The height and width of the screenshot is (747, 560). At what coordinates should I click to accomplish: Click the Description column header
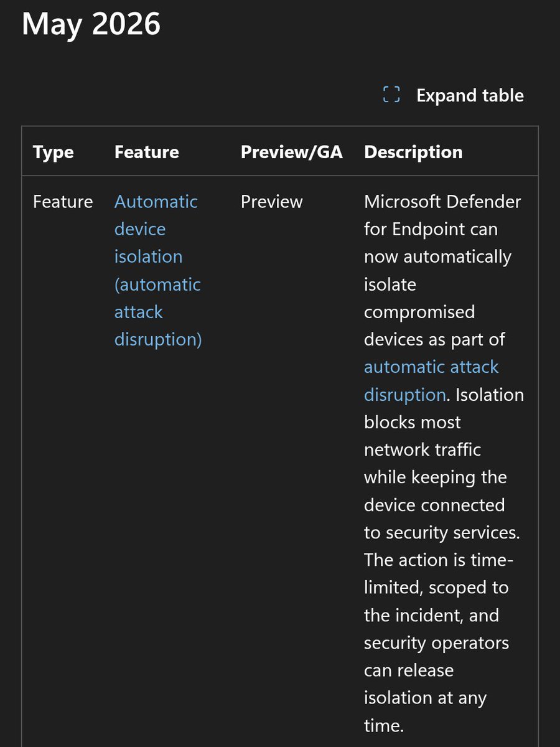pyautogui.click(x=413, y=152)
